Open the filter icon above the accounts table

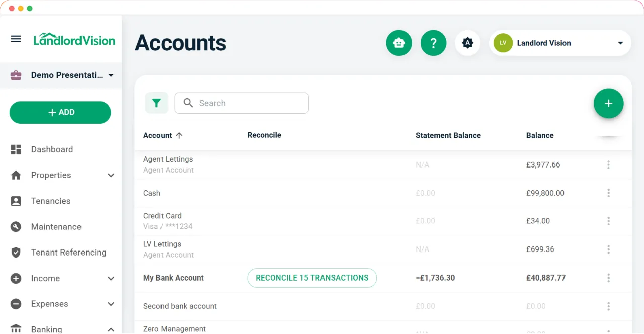tap(156, 103)
